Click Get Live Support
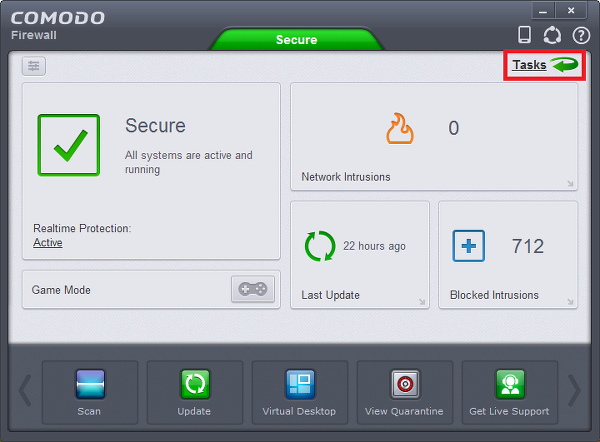 (x=510, y=392)
